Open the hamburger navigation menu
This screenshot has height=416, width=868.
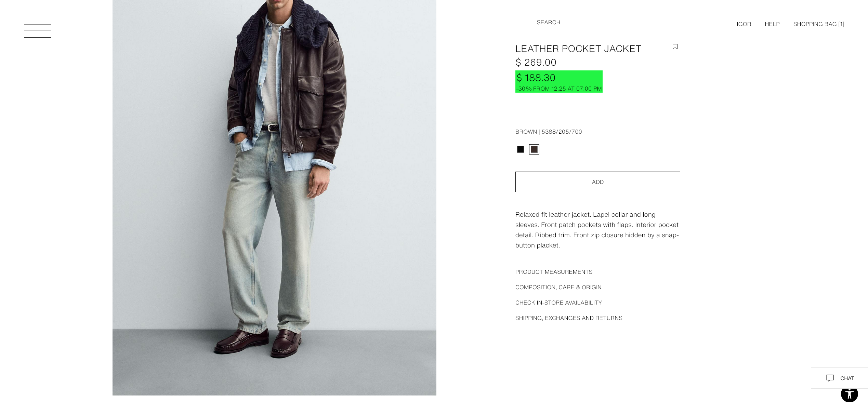tap(38, 31)
